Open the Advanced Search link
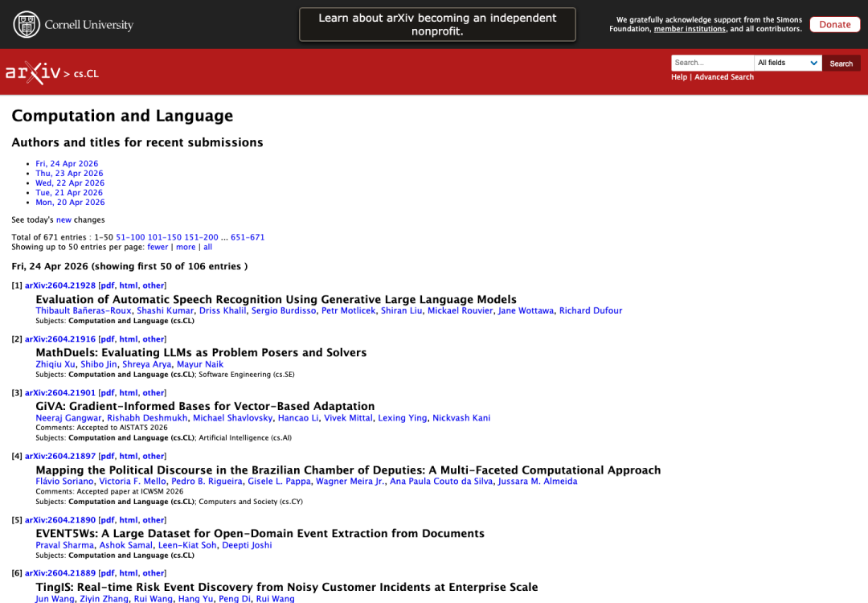 pos(723,77)
